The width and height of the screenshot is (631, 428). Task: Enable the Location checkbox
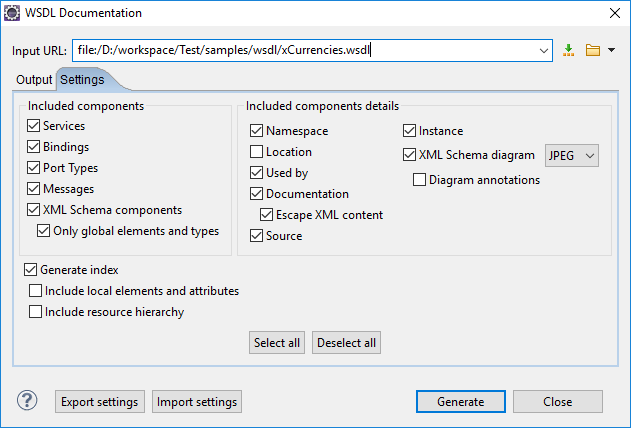coord(257,152)
